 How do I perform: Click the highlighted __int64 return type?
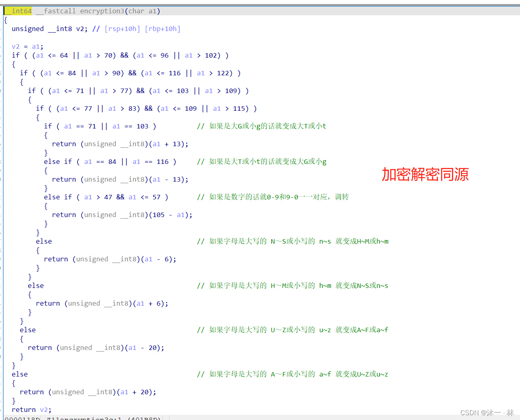19,11
